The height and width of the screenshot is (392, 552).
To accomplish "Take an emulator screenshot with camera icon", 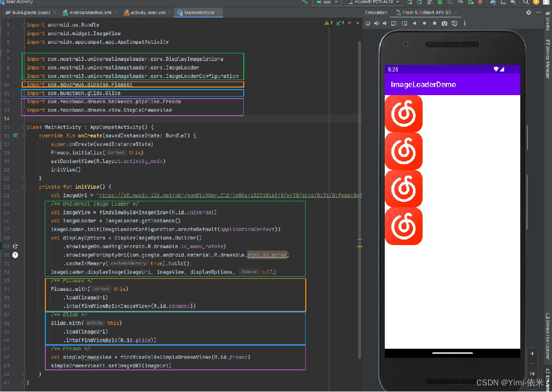I will point(444,23).
